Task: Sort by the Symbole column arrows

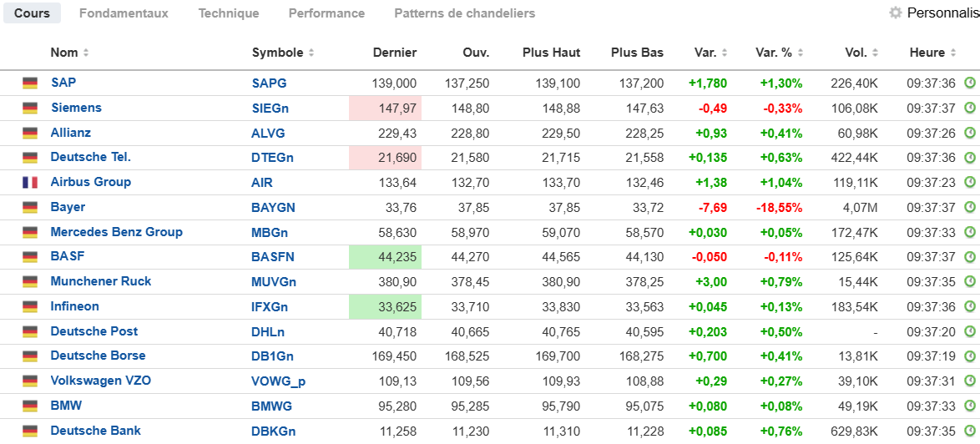Action: tap(311, 53)
